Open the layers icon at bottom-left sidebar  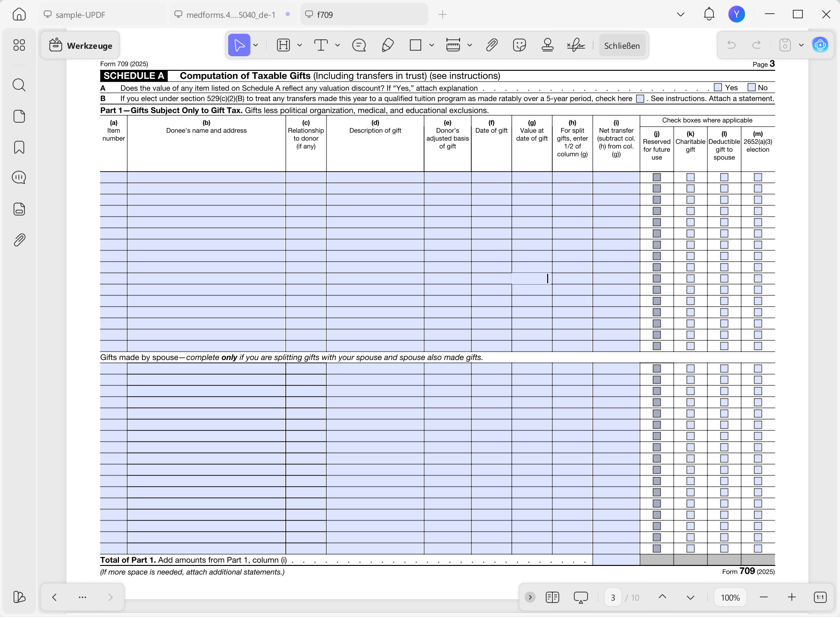pos(19,597)
